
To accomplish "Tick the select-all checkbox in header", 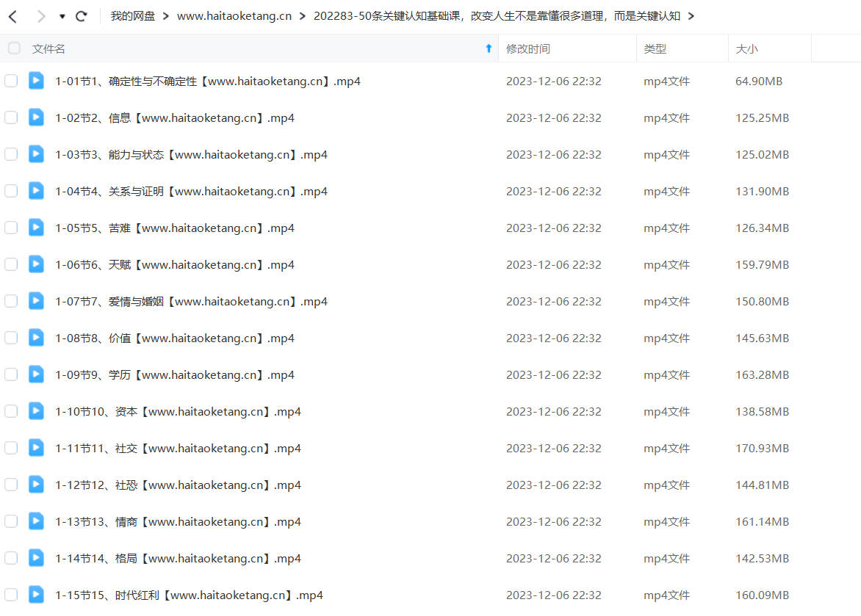I will (x=14, y=48).
